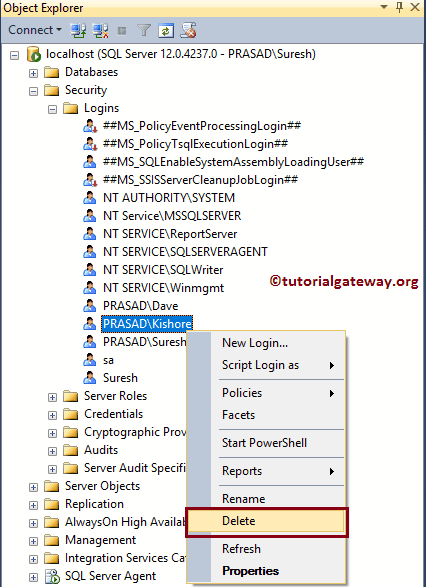Expand the Replication folder
Viewport: 426px width, 587px height.
point(33,505)
